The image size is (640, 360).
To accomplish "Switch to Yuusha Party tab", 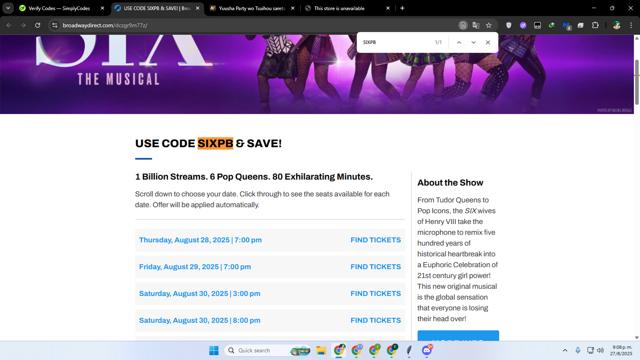I will coord(251,8).
